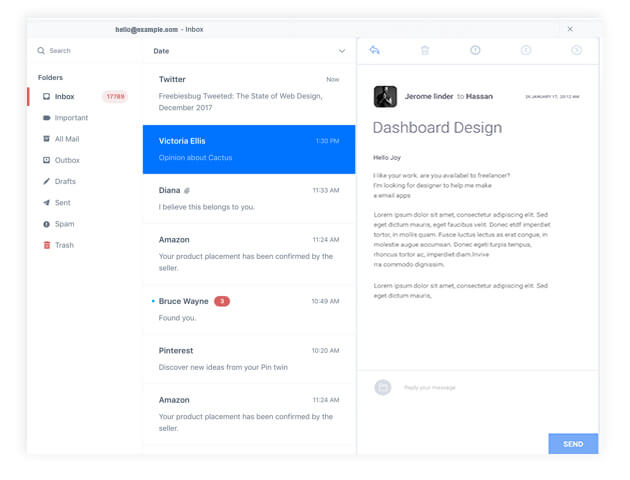This screenshot has width=630, height=480.
Task: Click the Outbox folder icon
Action: coord(47,160)
